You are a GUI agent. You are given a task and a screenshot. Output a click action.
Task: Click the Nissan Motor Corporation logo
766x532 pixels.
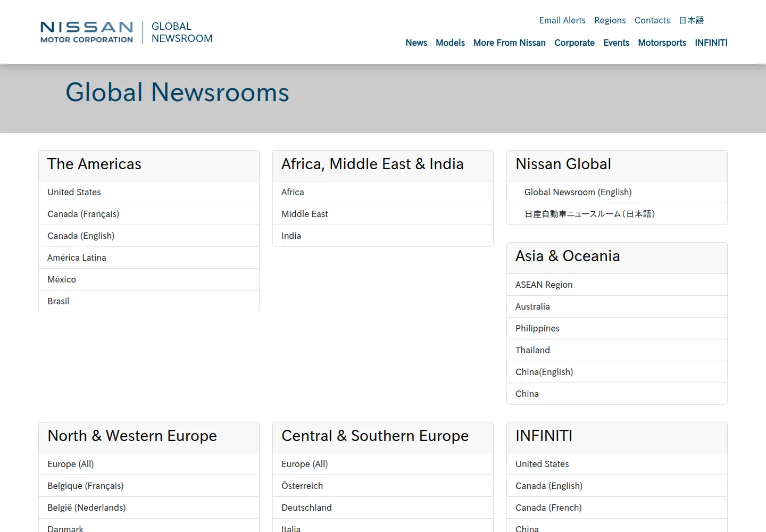87,32
